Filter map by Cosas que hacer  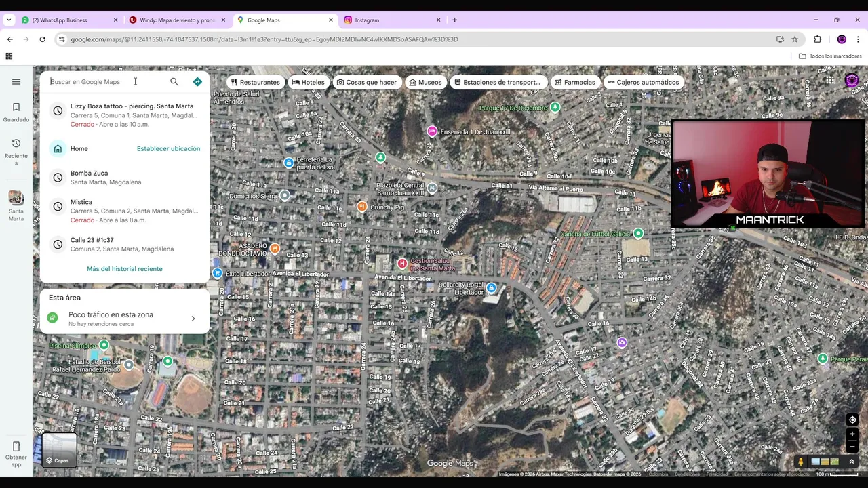click(367, 82)
